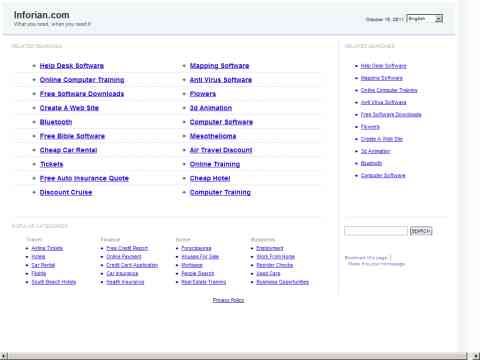Open the Discount Cruise link
The width and height of the screenshot is (480, 360).
[x=66, y=192]
